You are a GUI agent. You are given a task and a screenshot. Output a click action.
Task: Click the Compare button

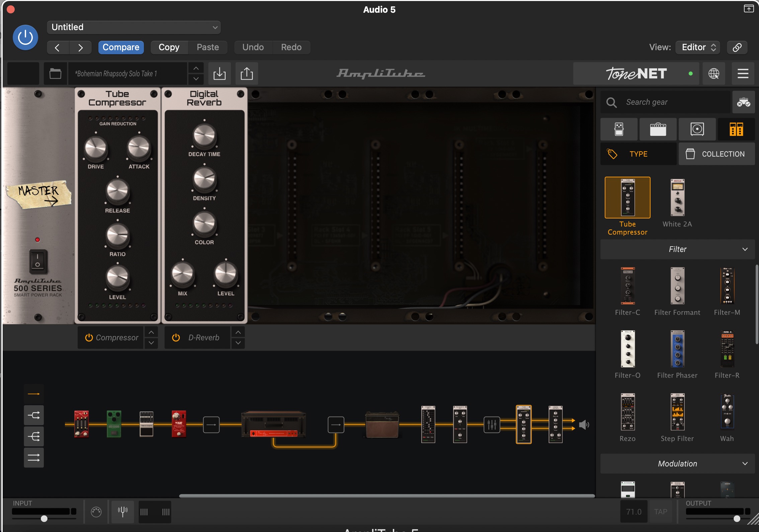point(121,48)
